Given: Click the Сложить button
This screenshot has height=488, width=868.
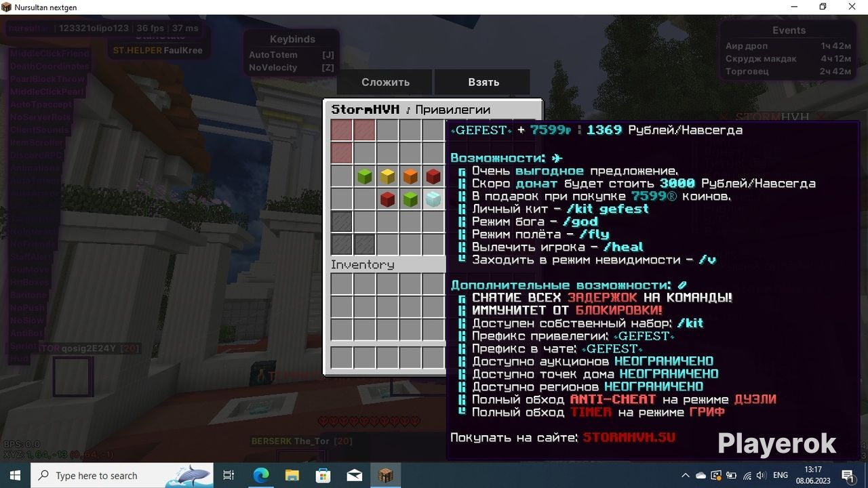Looking at the screenshot, I should (x=386, y=82).
